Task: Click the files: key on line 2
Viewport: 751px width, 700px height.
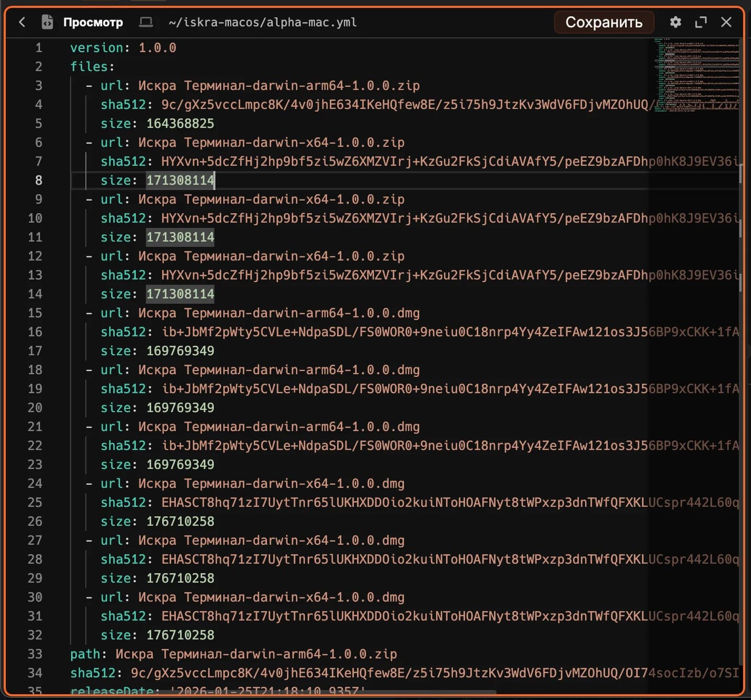Action: pyautogui.click(x=92, y=67)
